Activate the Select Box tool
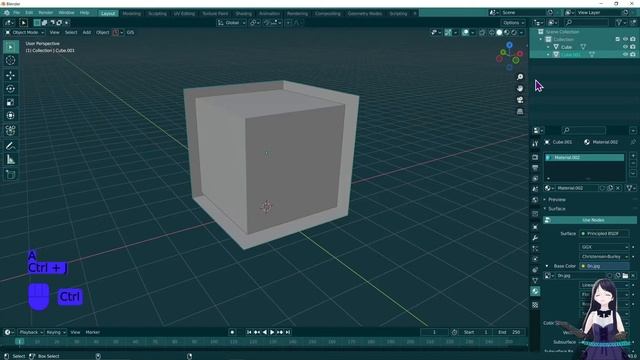The width and height of the screenshot is (640, 360). pyautogui.click(x=10, y=47)
